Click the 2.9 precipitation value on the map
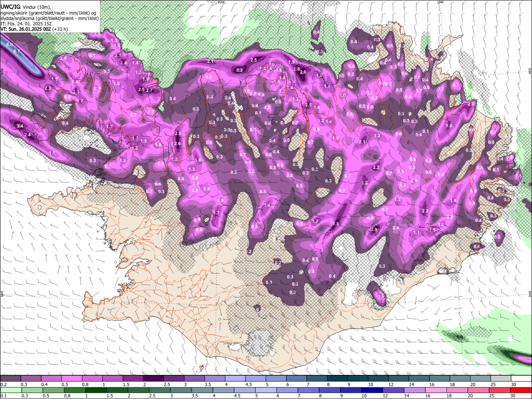The image size is (532, 399). [x=374, y=229]
